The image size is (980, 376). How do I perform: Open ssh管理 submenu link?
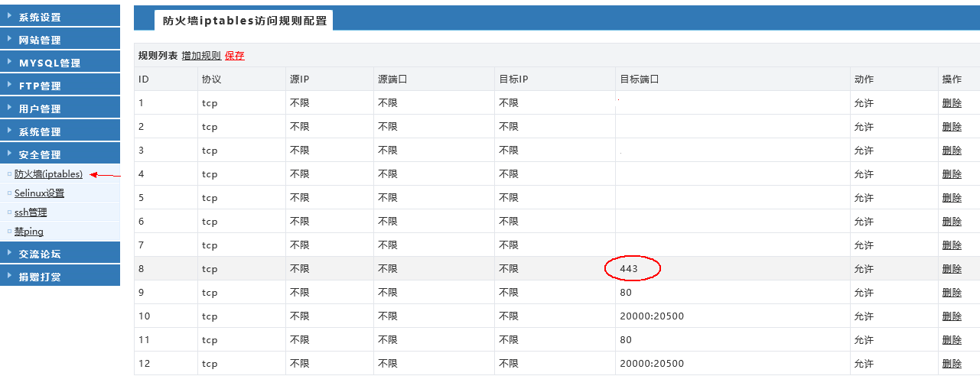[x=31, y=212]
